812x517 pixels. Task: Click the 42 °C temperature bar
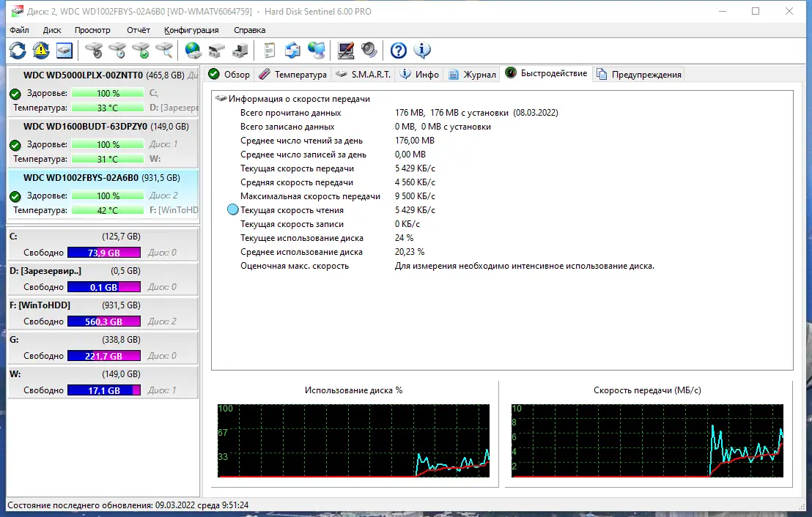pos(108,210)
